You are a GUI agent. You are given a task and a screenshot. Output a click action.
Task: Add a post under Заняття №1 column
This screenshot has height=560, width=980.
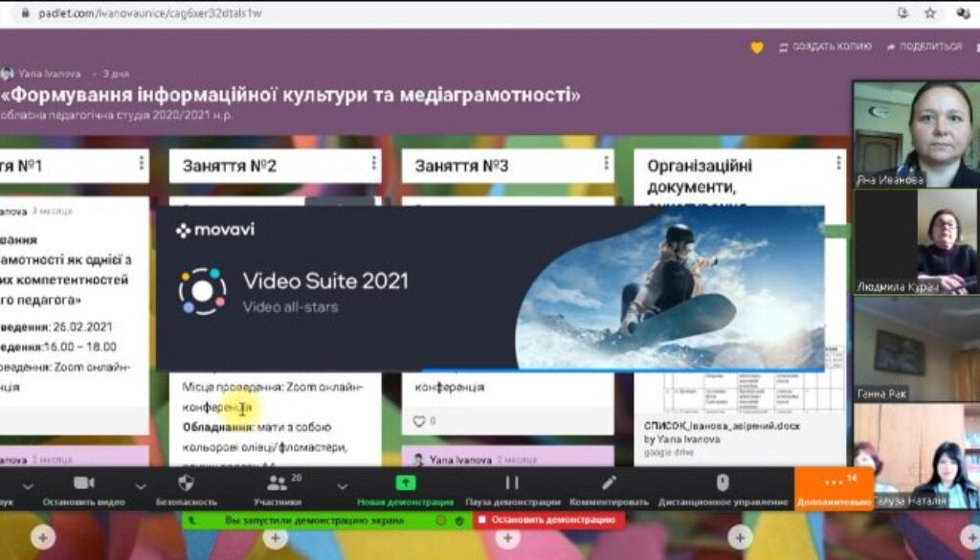coord(42,537)
